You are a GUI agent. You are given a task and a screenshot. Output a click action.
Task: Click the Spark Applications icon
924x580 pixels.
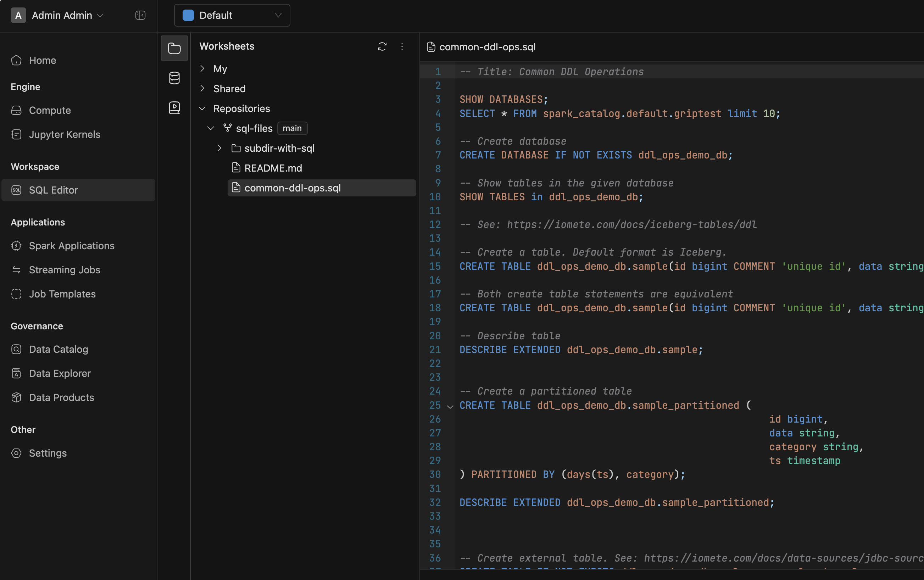pyautogui.click(x=16, y=245)
